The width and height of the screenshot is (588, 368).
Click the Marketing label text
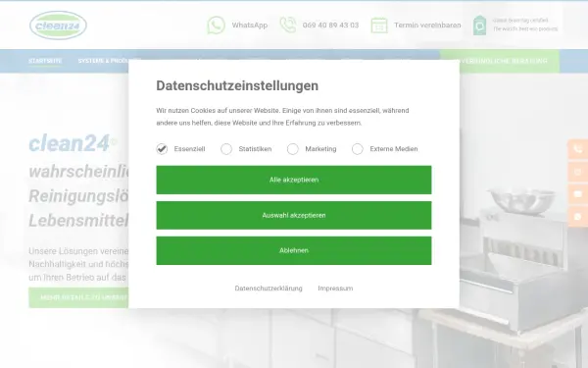coord(320,149)
